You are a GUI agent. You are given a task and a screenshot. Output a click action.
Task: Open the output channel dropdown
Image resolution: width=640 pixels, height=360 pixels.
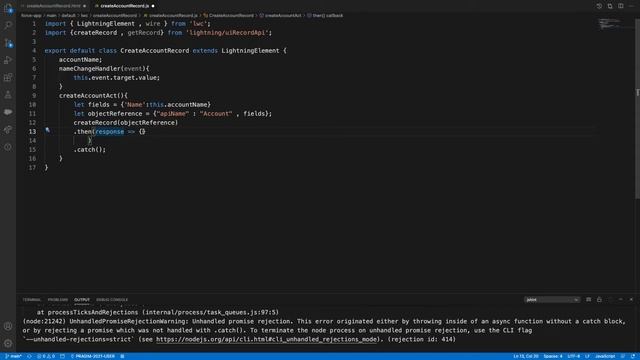pyautogui.click(x=552, y=300)
